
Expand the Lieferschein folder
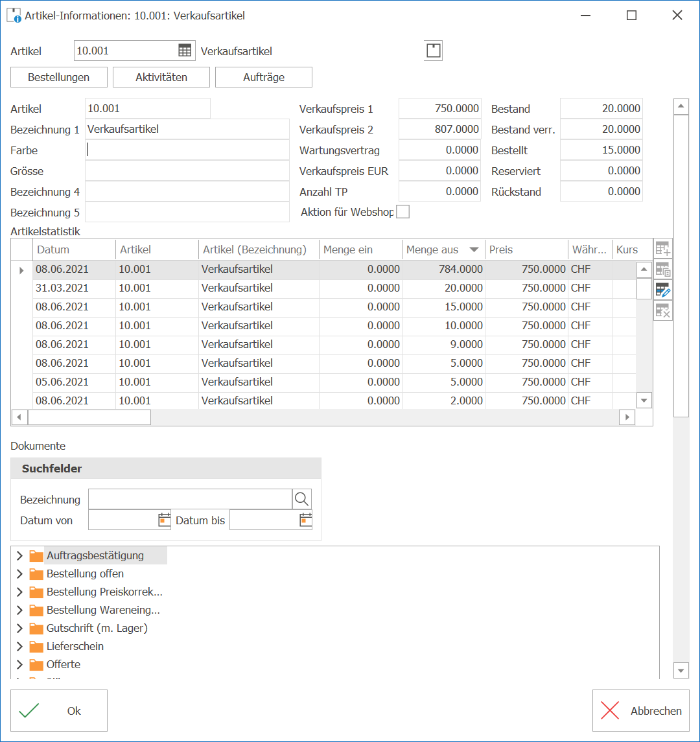click(19, 646)
